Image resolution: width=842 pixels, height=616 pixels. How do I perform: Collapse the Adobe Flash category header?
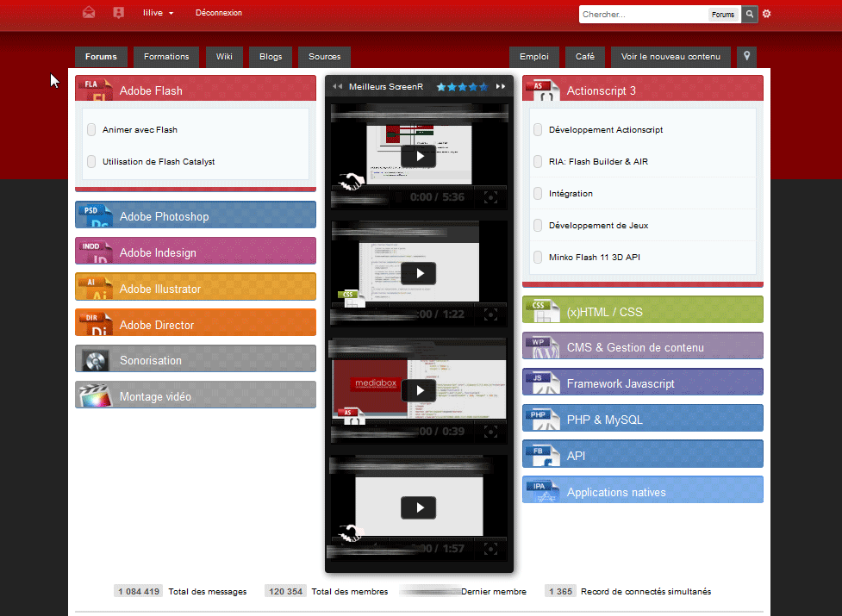[196, 89]
